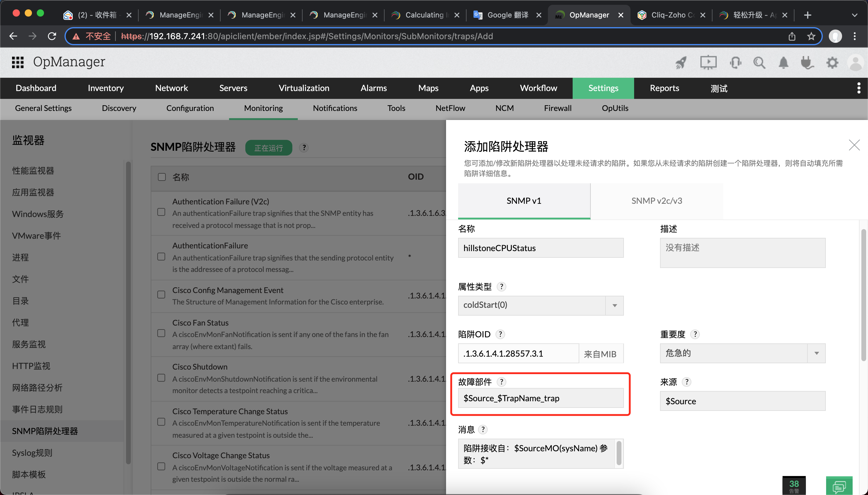Image resolution: width=868 pixels, height=495 pixels.
Task: Check the Cisco Config Management Event row
Action: point(162,295)
